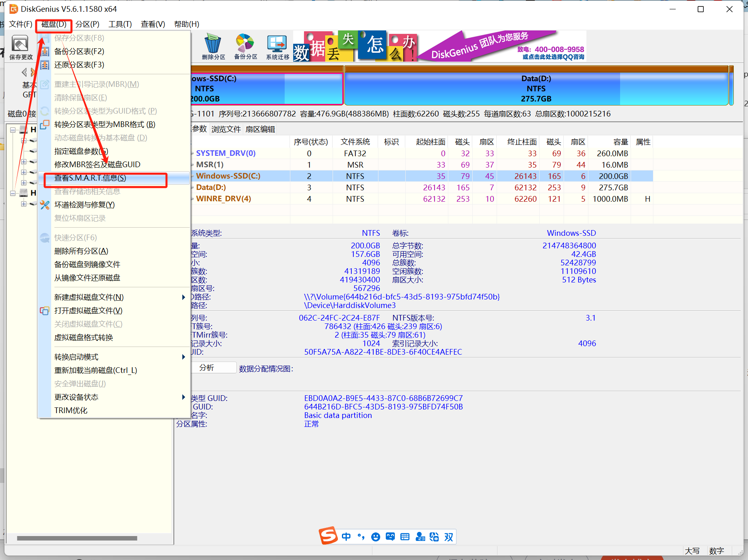Click the 分析 button
The width and height of the screenshot is (748, 560).
(213, 368)
